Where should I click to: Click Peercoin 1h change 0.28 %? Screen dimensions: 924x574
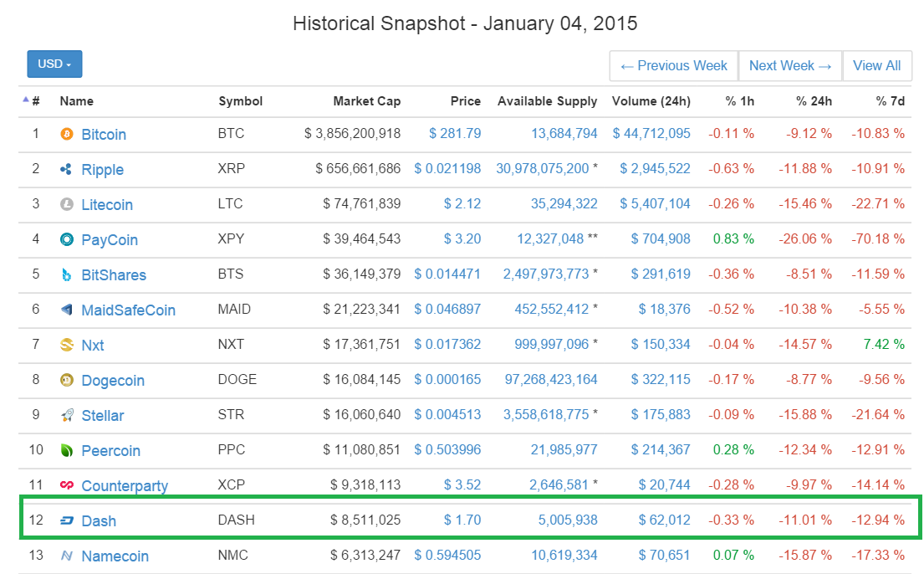pos(733,449)
